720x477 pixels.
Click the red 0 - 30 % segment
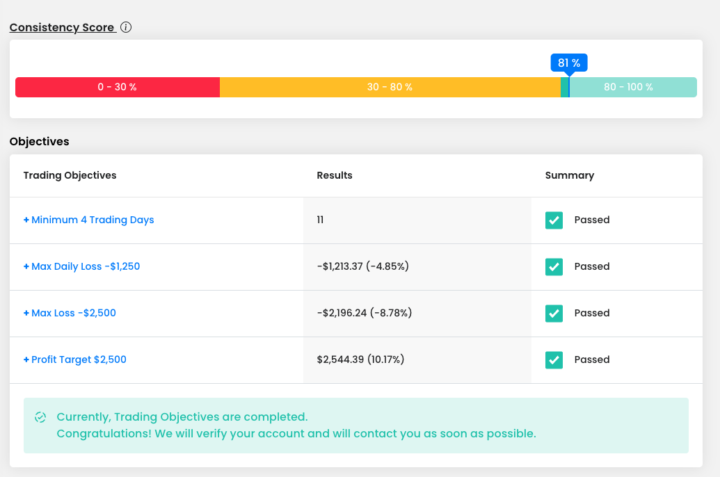[117, 87]
